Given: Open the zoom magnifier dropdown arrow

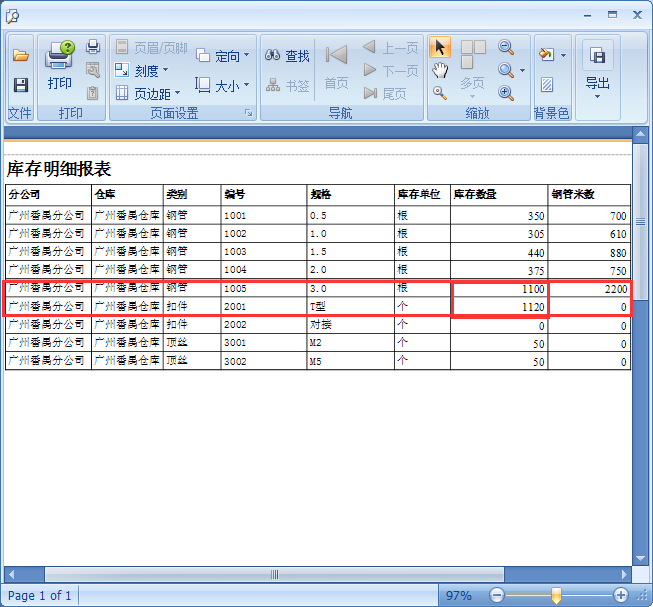Looking at the screenshot, I should tap(522, 70).
